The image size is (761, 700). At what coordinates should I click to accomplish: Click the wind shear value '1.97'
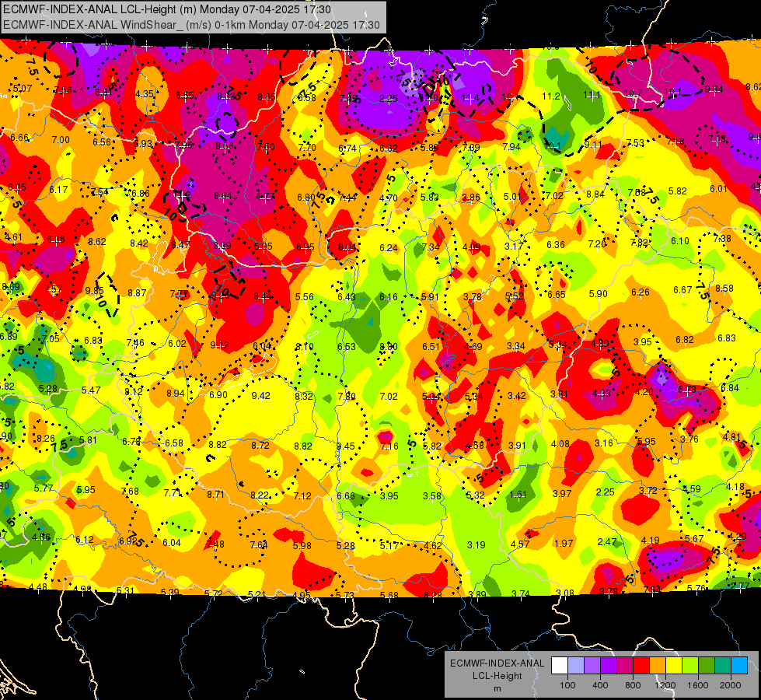click(564, 543)
